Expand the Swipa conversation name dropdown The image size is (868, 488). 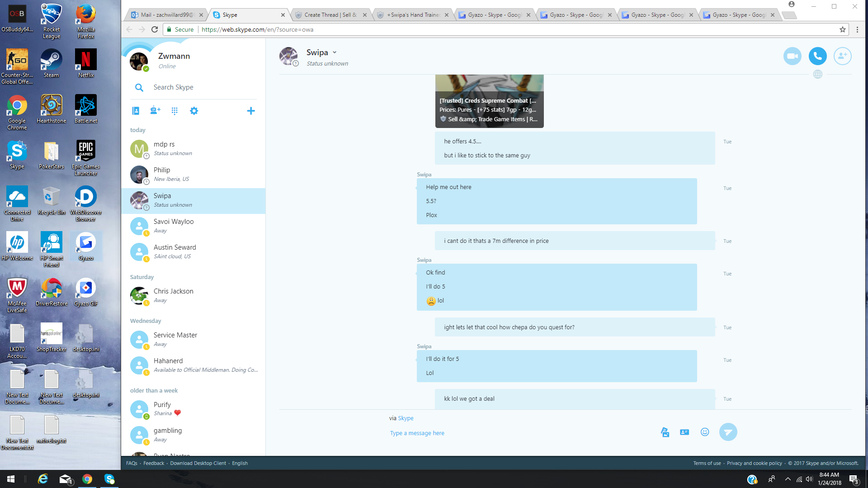click(x=335, y=52)
